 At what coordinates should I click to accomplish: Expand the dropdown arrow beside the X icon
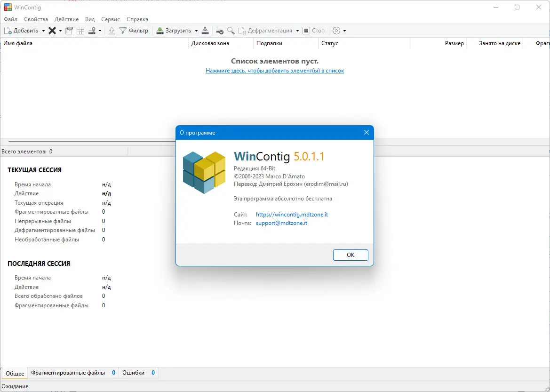point(60,31)
